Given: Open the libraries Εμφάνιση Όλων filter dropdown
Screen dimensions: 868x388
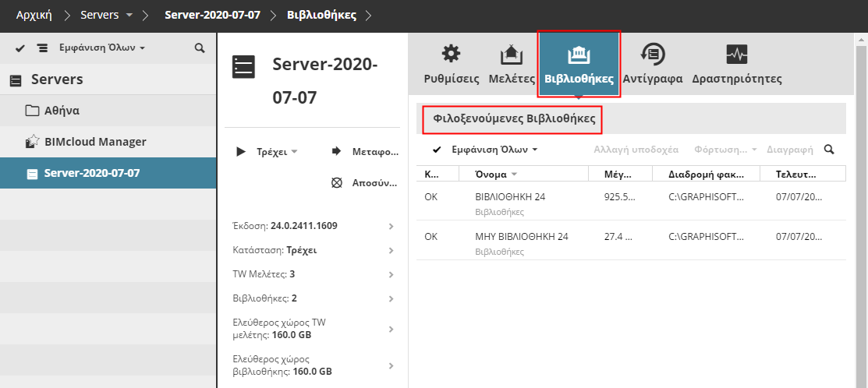Looking at the screenshot, I should click(x=495, y=150).
